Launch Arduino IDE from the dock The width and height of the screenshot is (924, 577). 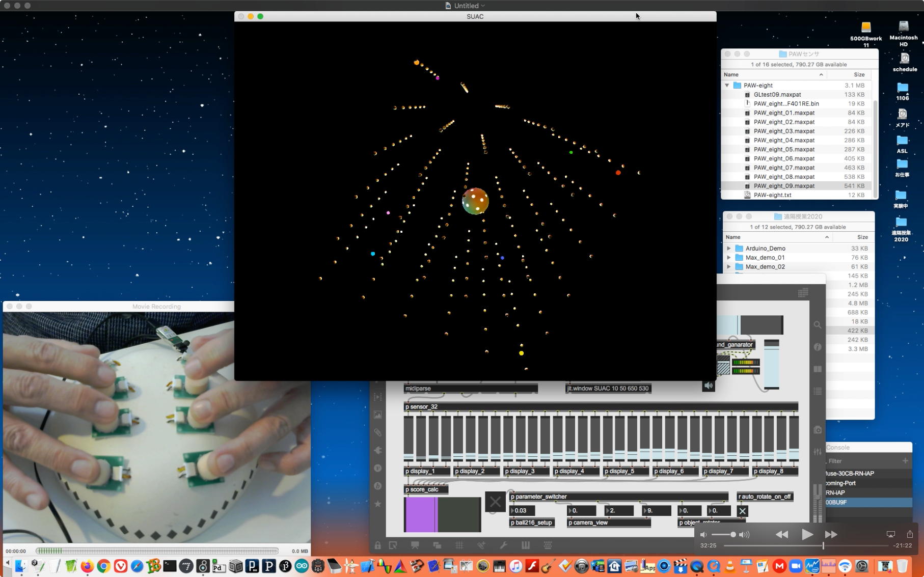click(x=302, y=566)
